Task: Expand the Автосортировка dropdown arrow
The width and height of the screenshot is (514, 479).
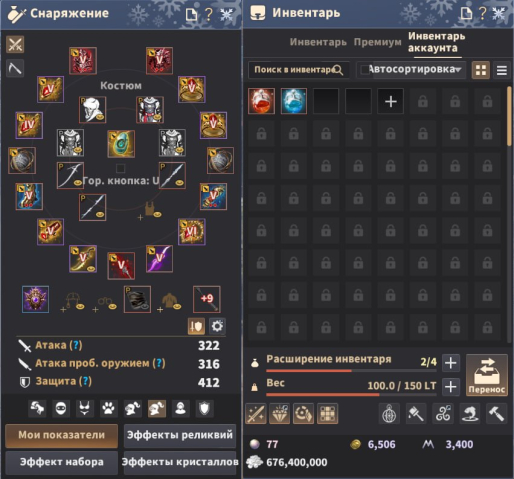Action: pyautogui.click(x=459, y=70)
